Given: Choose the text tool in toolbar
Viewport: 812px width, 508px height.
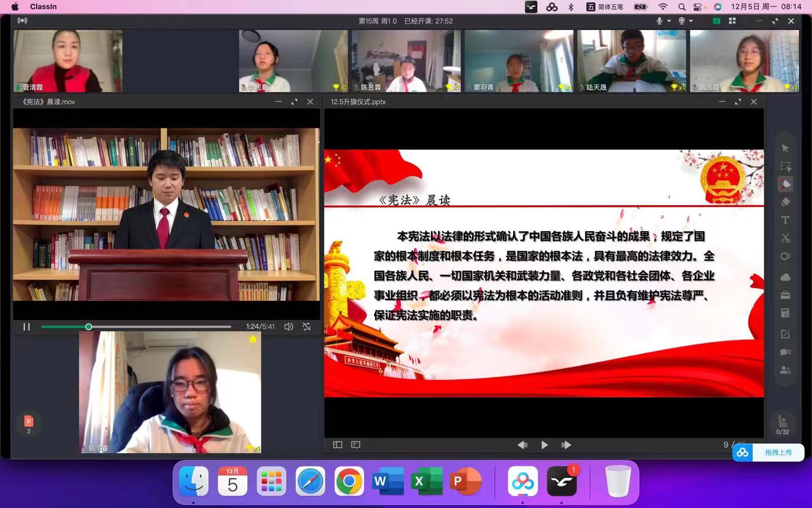Looking at the screenshot, I should tap(785, 220).
